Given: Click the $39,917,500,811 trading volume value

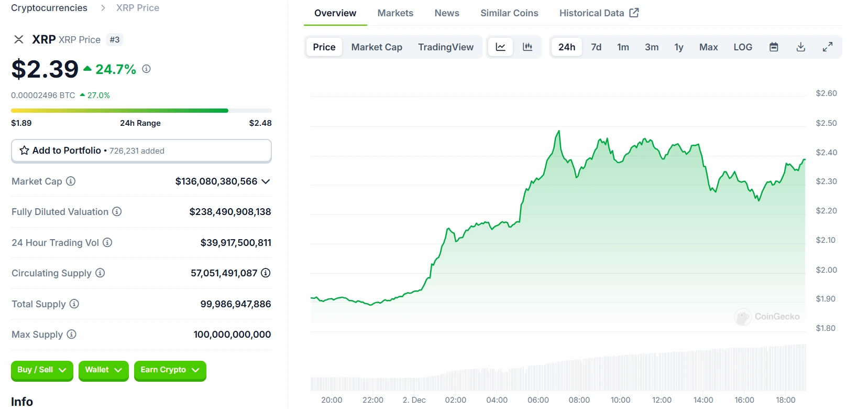Looking at the screenshot, I should [x=236, y=243].
